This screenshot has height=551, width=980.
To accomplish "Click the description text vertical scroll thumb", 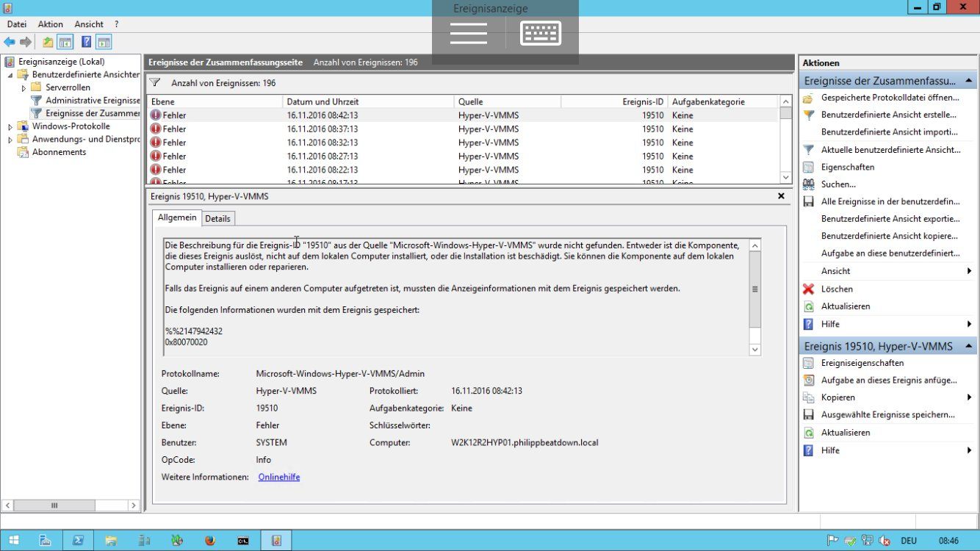I will click(754, 289).
